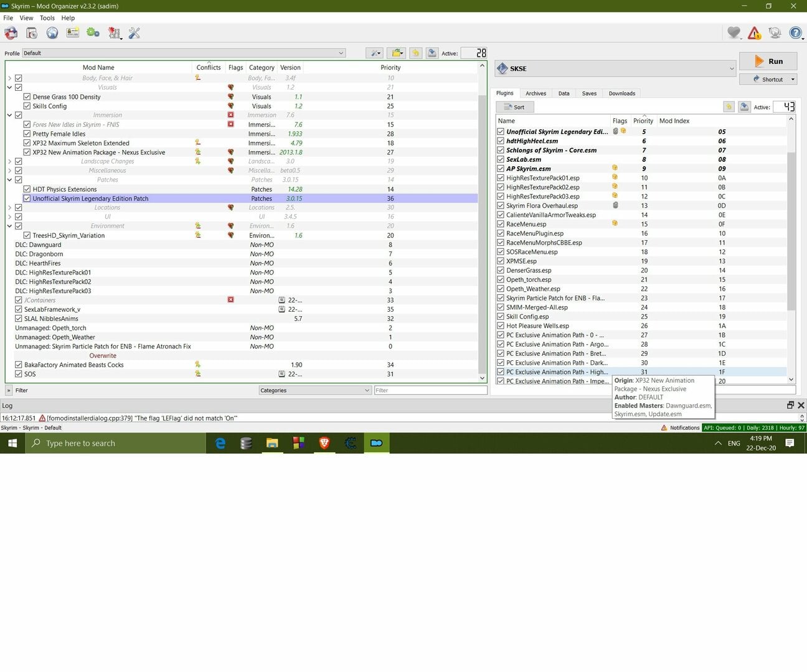
Task: Open the Help question mark icon
Action: (796, 33)
